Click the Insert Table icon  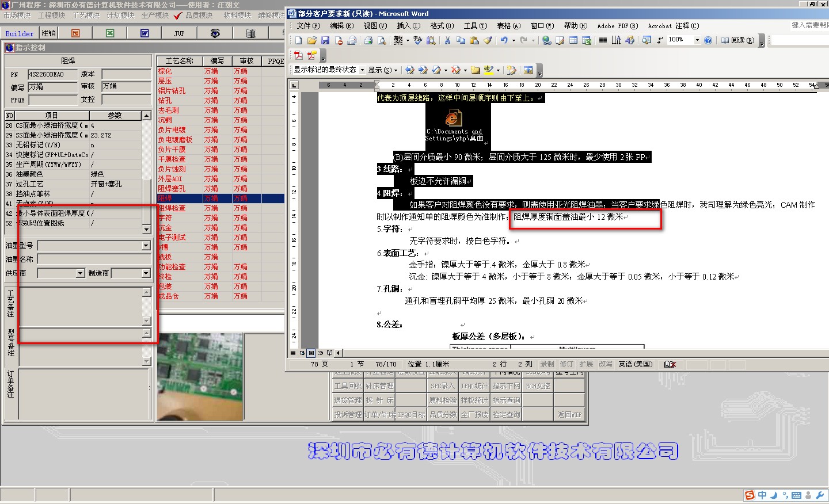click(x=573, y=40)
